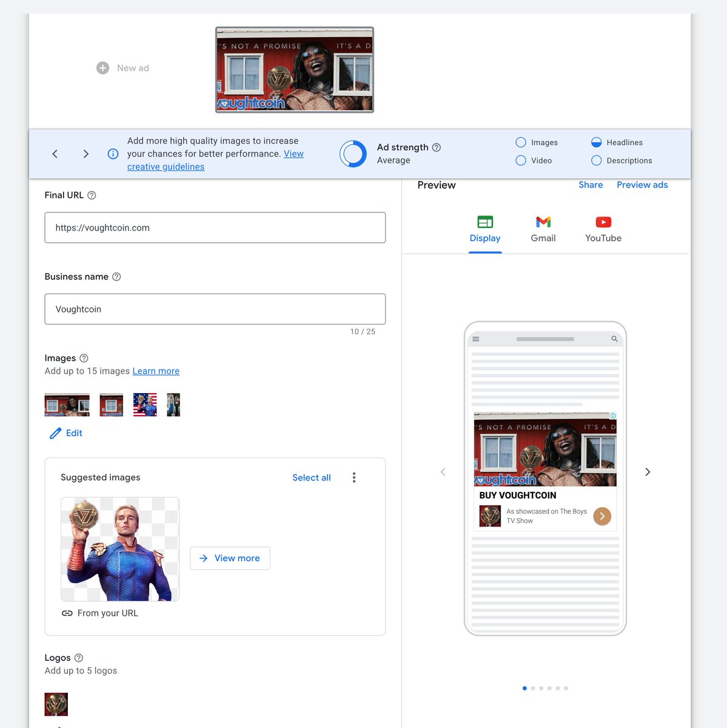
Task: Click the Final URL input field
Action: tap(215, 227)
